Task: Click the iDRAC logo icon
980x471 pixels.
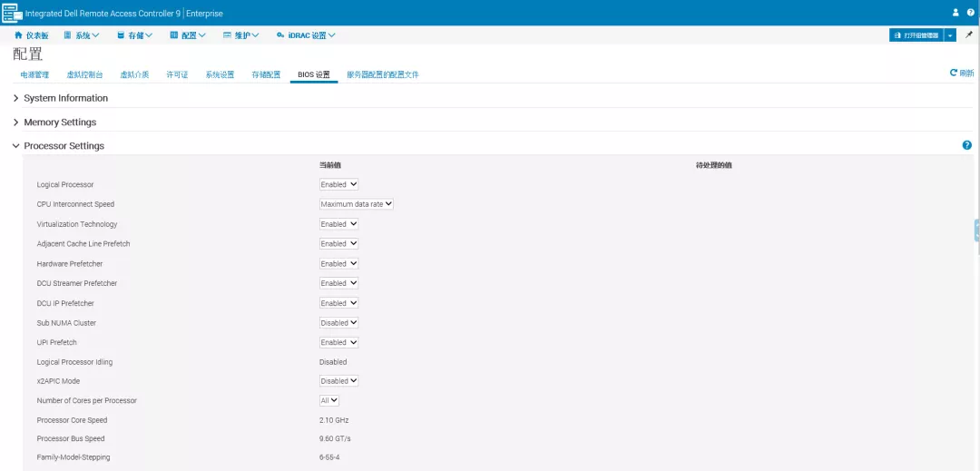Action: [x=12, y=13]
